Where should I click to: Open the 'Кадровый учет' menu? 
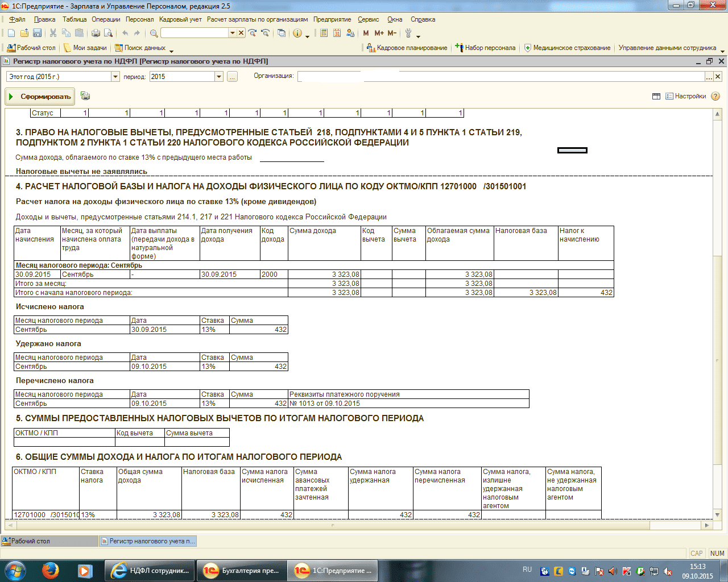[x=180, y=19]
